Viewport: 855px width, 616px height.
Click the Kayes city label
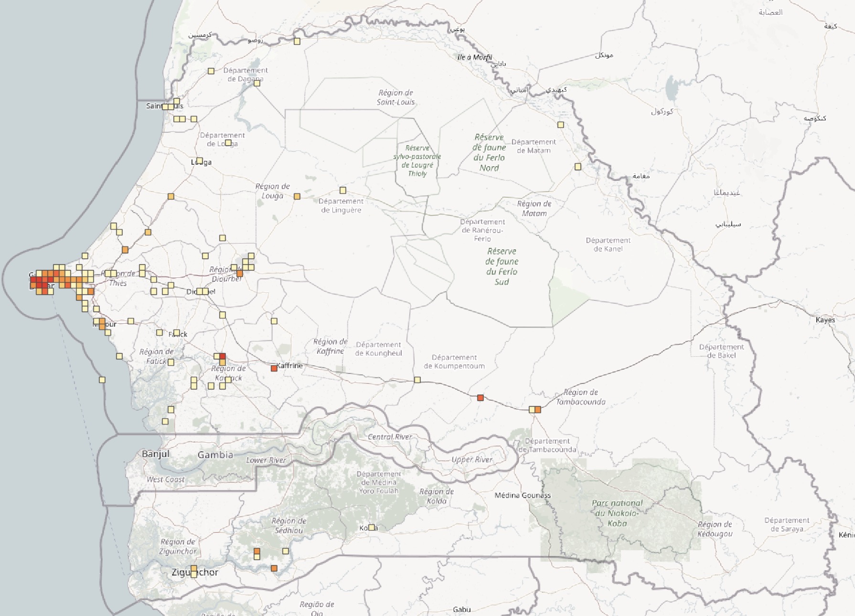pyautogui.click(x=825, y=320)
